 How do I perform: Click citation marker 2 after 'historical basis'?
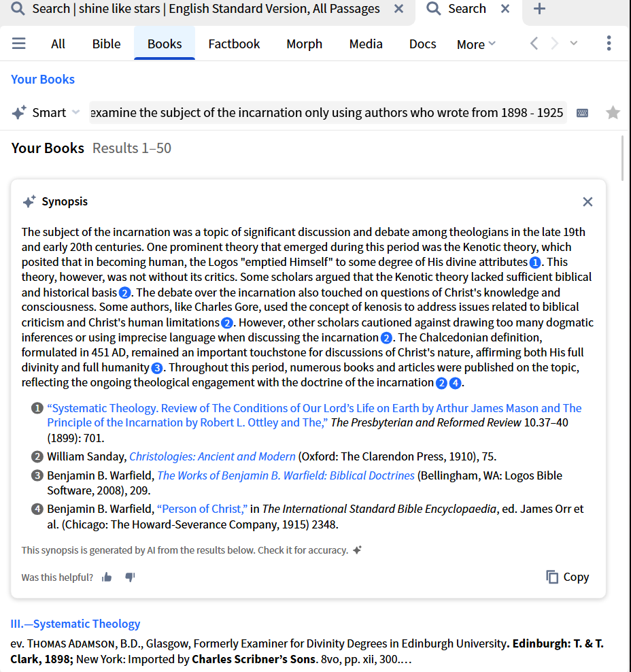(124, 292)
